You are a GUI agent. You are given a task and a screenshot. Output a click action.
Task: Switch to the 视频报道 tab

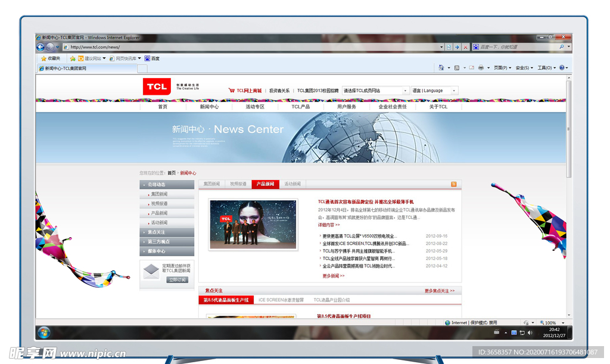pyautogui.click(x=238, y=184)
